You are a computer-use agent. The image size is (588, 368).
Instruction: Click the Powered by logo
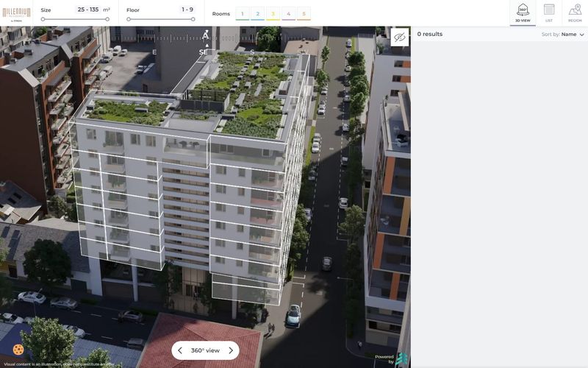[x=391, y=359]
